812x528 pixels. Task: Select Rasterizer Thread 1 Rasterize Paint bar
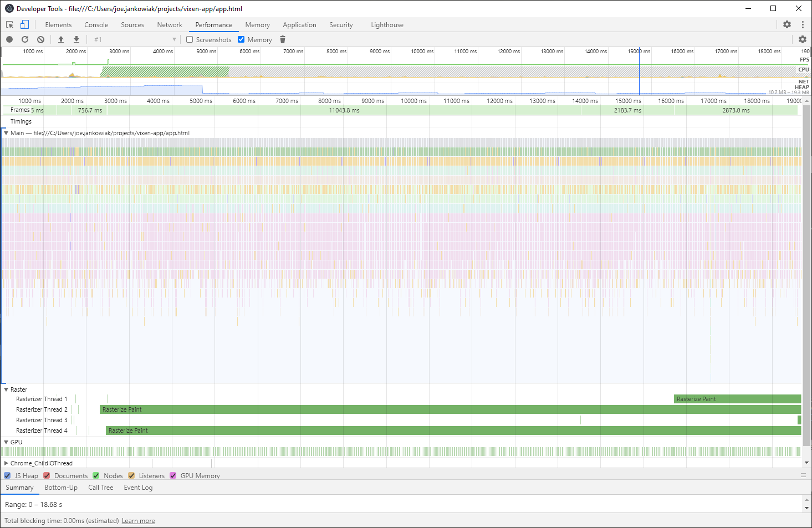pos(738,399)
